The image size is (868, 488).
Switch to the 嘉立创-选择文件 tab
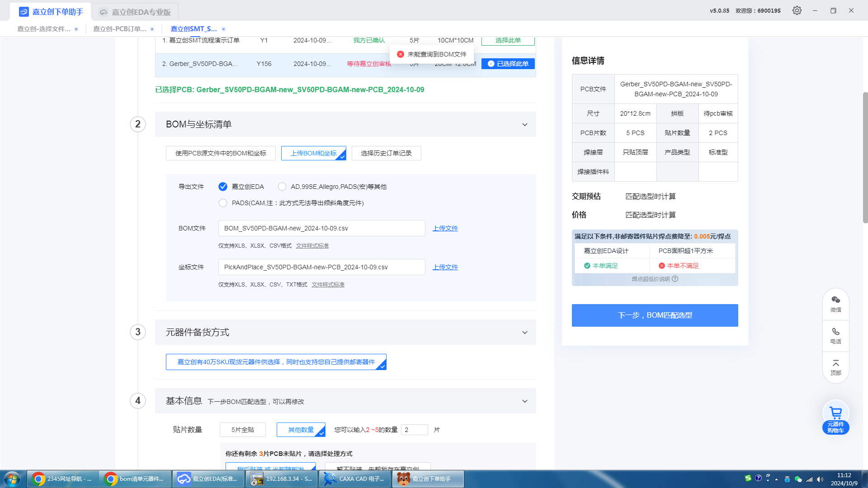point(44,29)
